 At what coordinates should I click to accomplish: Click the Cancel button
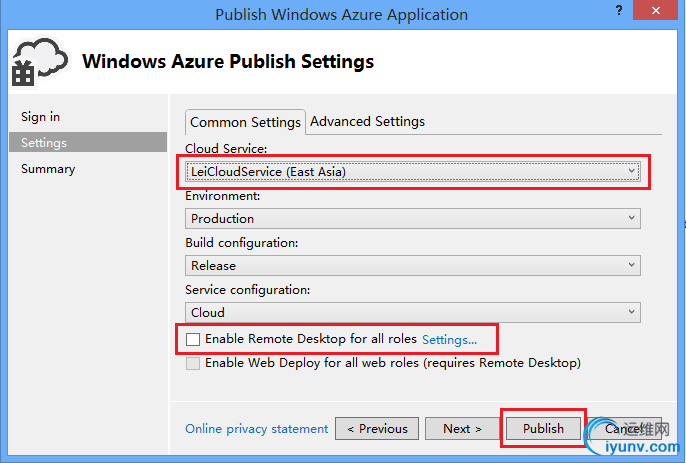(x=625, y=428)
